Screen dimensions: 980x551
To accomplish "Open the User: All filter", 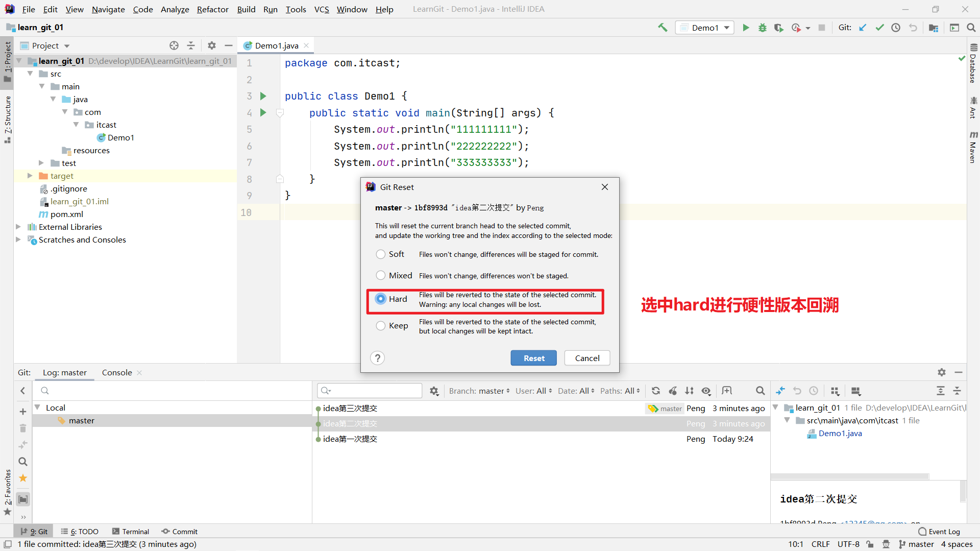I will pyautogui.click(x=533, y=391).
